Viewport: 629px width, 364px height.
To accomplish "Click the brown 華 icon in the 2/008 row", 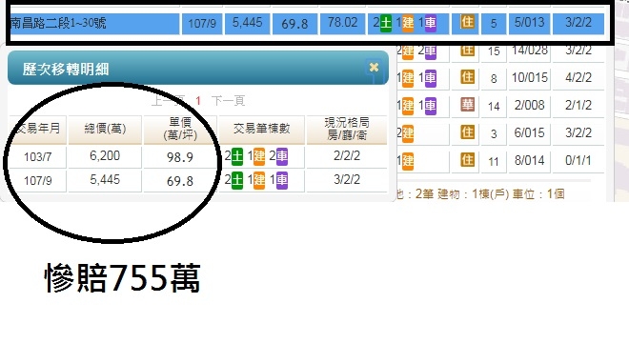I will tap(467, 105).
